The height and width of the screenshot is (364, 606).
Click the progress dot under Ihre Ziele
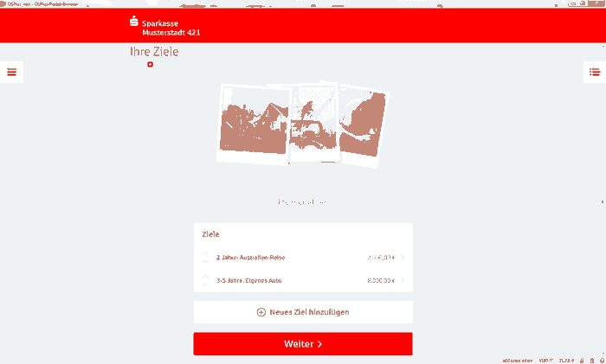coord(151,65)
